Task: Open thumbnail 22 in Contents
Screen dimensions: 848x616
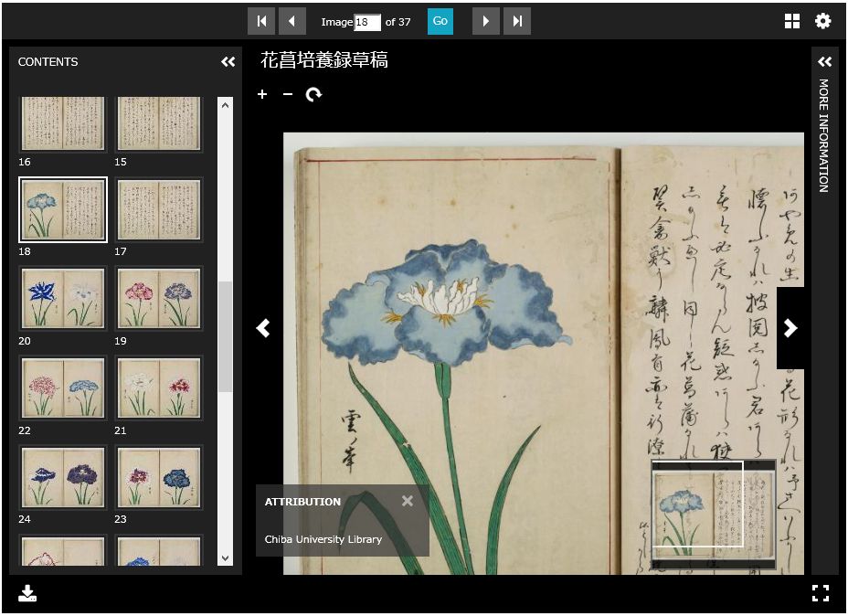Action: tap(63, 388)
